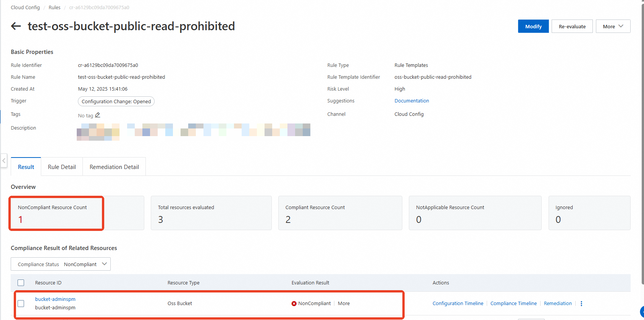Click the Total resources evaluated card
The width and height of the screenshot is (644, 320).
[211, 213]
